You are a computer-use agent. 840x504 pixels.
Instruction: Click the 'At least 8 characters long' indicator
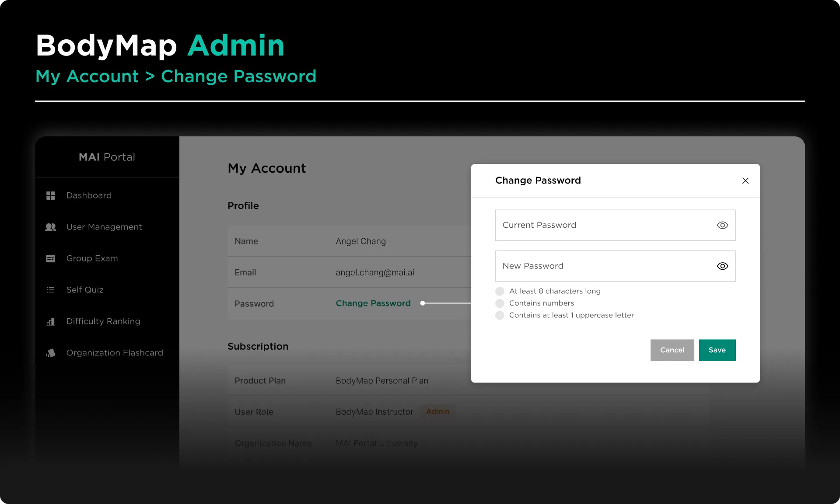pyautogui.click(x=500, y=291)
